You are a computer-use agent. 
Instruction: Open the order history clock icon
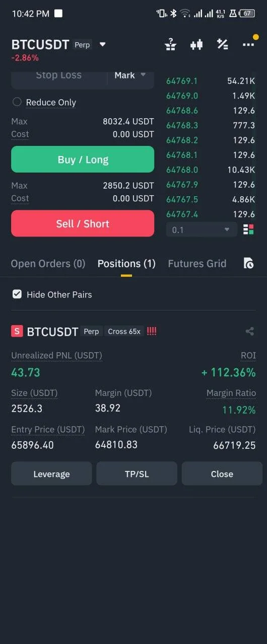pyautogui.click(x=248, y=263)
